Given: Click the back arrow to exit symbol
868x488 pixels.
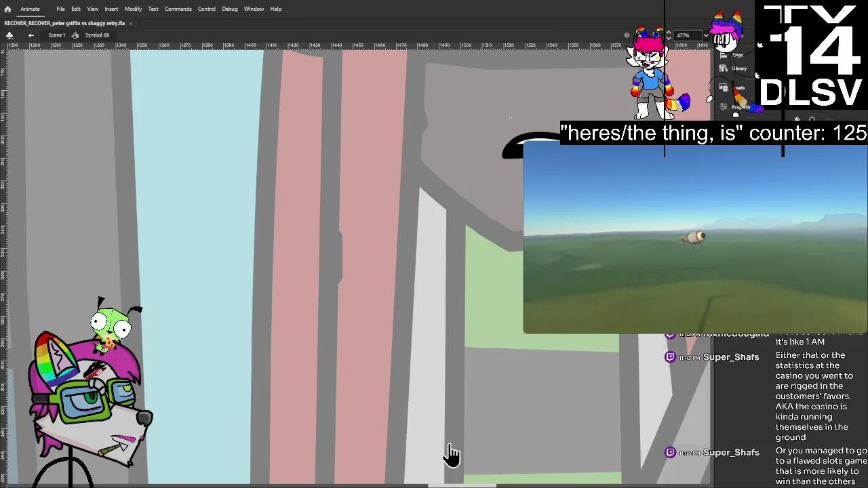Looking at the screenshot, I should [31, 35].
